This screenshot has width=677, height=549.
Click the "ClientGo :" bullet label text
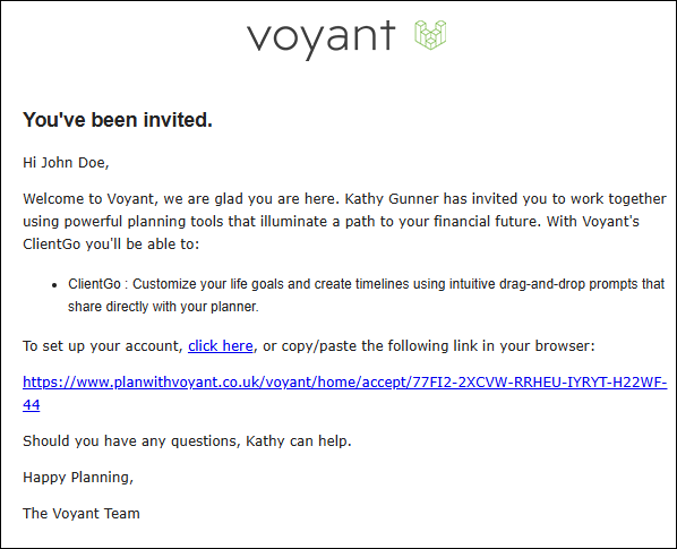[x=98, y=284]
